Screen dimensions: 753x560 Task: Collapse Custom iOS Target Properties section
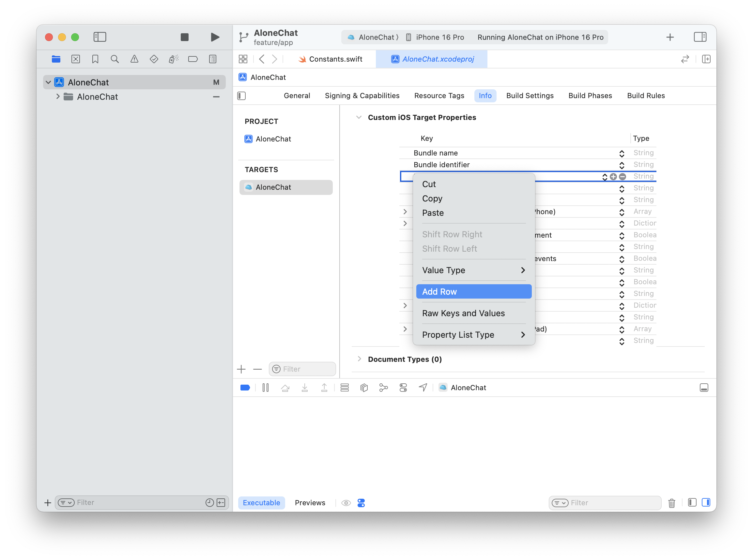359,117
